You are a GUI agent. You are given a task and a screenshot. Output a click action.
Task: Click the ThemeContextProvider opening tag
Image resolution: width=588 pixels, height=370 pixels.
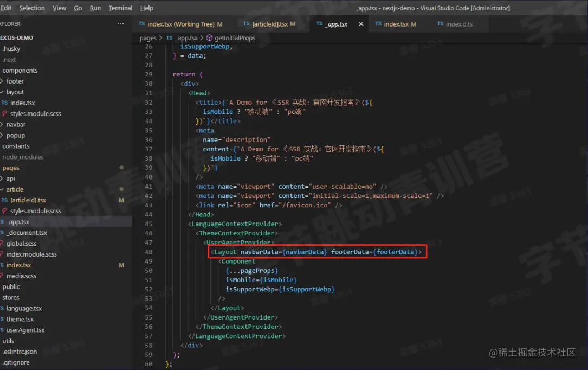[237, 233]
